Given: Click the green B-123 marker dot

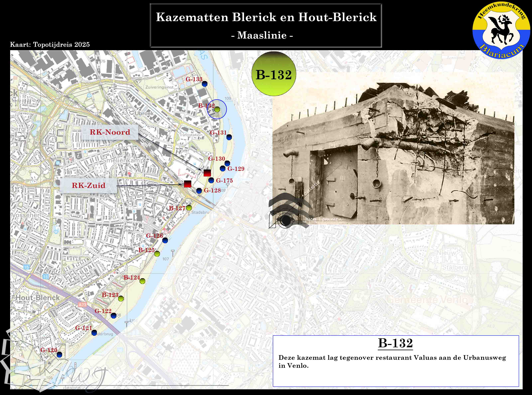Looking at the screenshot, I should (x=121, y=298).
